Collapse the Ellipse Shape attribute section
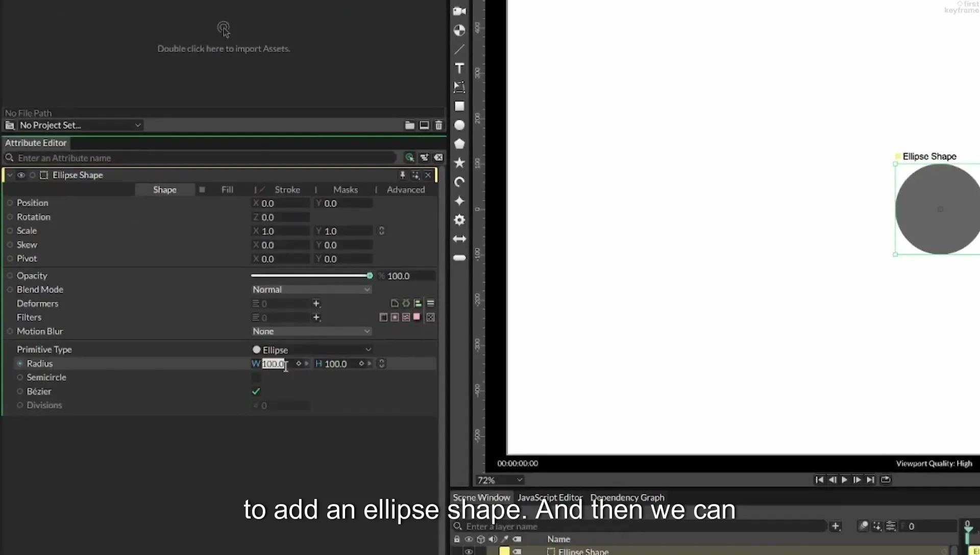This screenshot has width=980, height=555. (x=10, y=175)
